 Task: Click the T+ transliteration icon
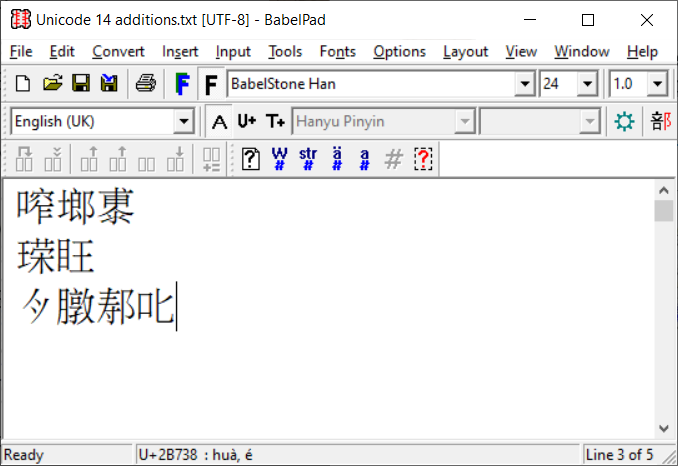[x=275, y=121]
